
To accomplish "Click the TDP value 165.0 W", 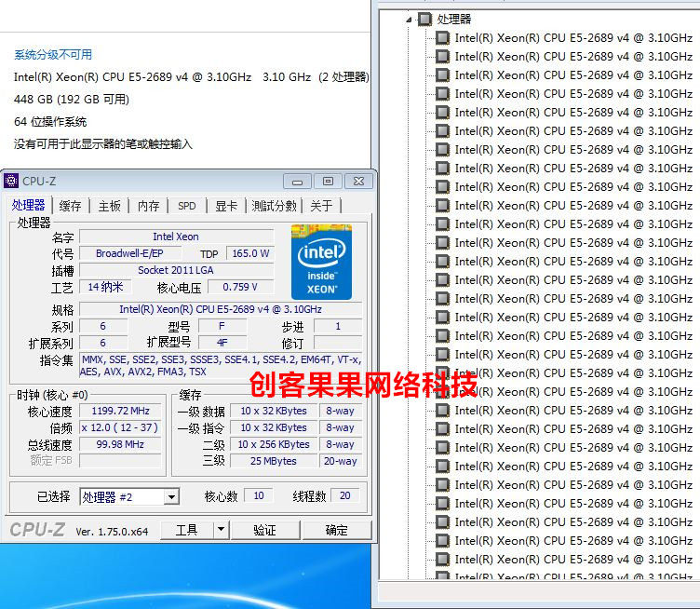I will 250,253.
